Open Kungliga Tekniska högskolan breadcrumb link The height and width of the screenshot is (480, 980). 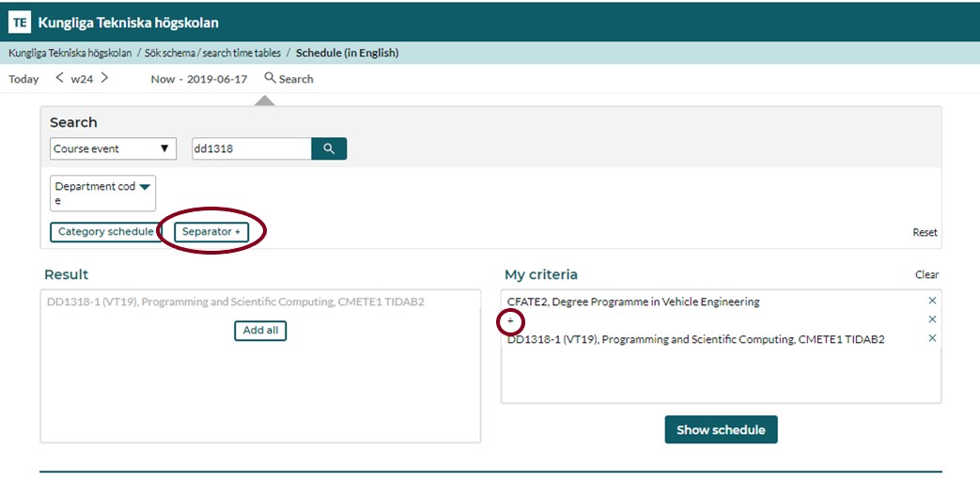[x=70, y=54]
